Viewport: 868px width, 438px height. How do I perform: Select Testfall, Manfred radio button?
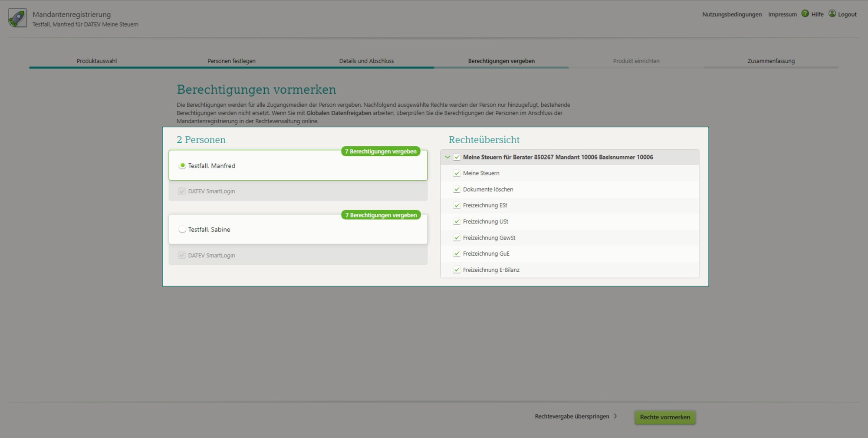click(182, 166)
